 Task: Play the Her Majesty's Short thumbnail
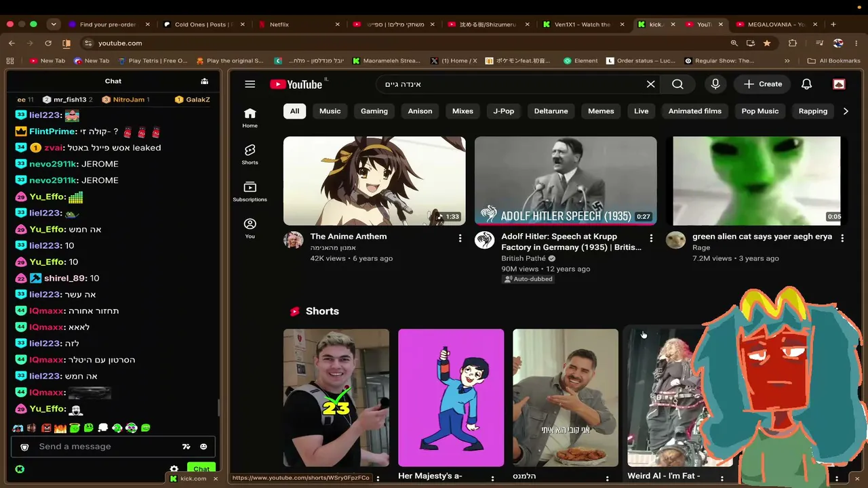451,398
